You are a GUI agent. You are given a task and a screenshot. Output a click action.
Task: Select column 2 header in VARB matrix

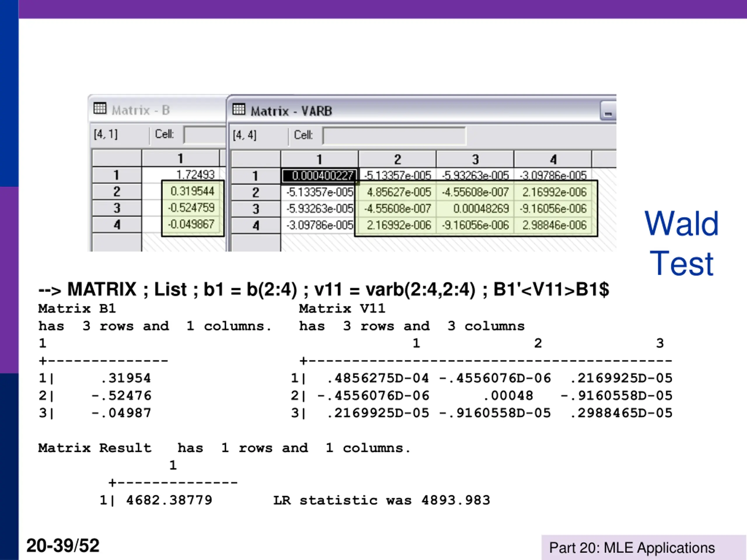397,159
